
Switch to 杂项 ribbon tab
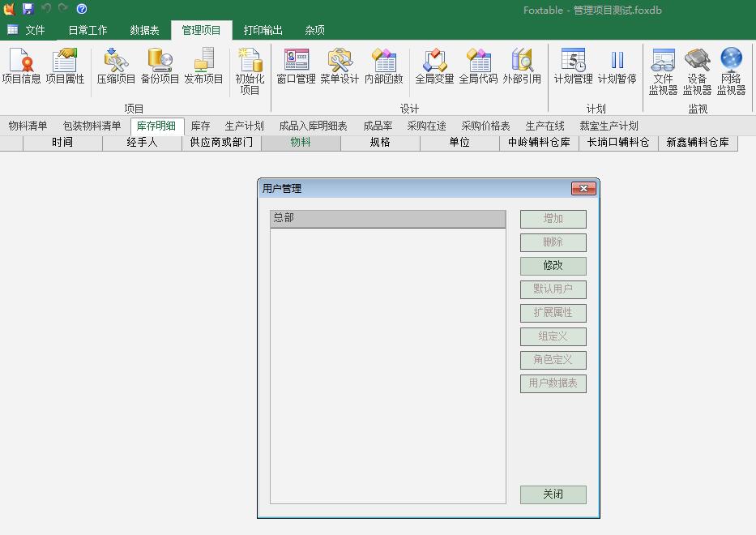coord(315,30)
